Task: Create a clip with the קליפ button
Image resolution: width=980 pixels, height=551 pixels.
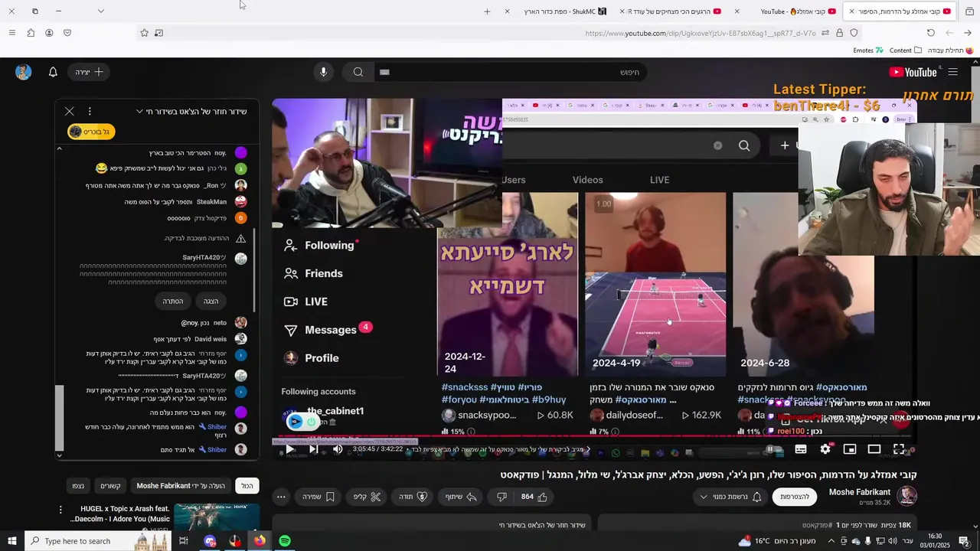Action: 367,497
